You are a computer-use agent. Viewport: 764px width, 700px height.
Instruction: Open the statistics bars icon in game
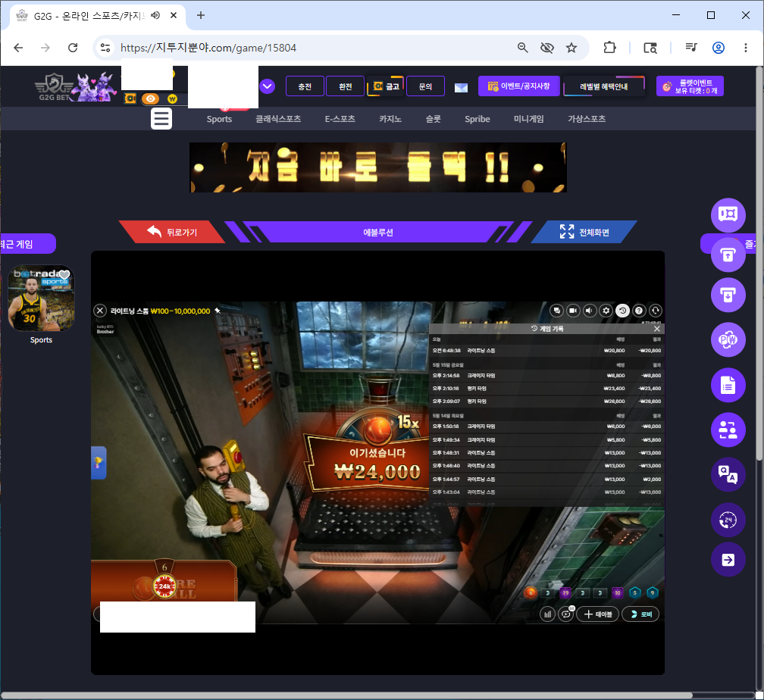(547, 614)
